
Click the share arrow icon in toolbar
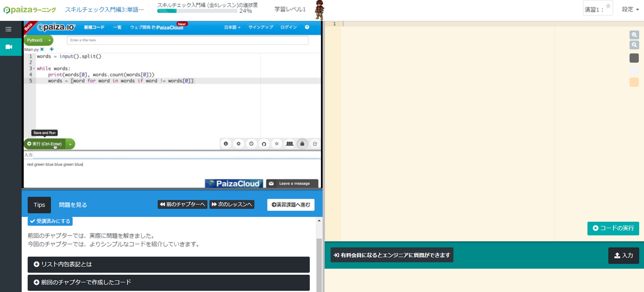315,144
